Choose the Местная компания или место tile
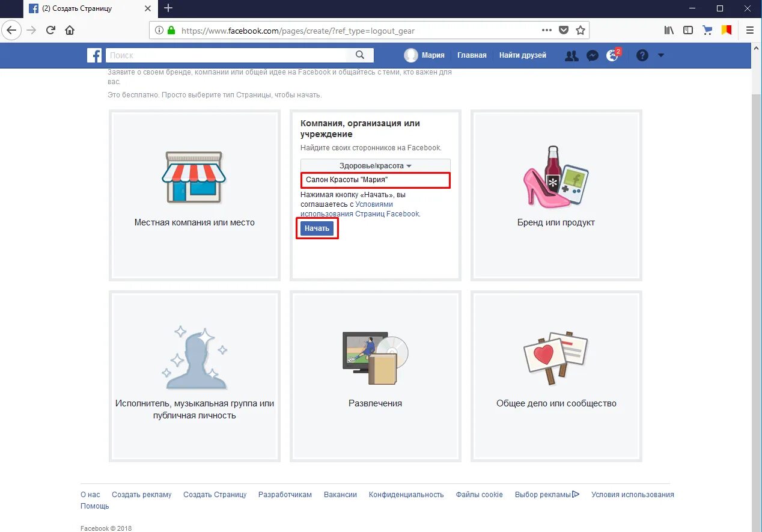 195,195
